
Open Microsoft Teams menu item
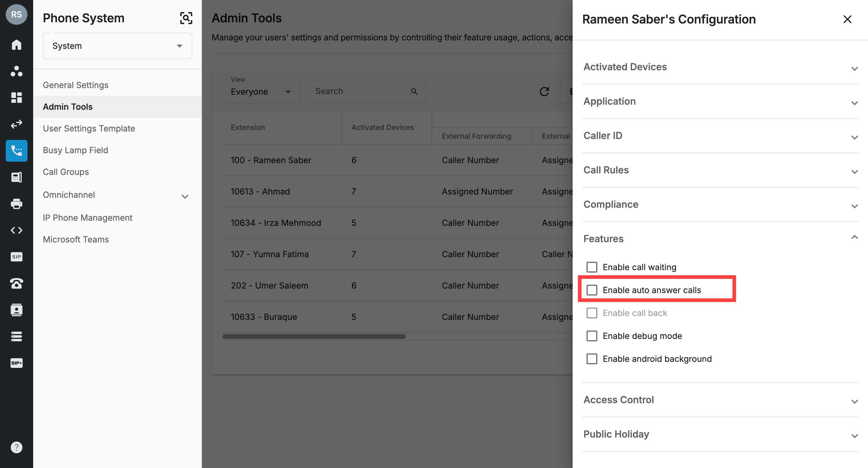pyautogui.click(x=117, y=239)
